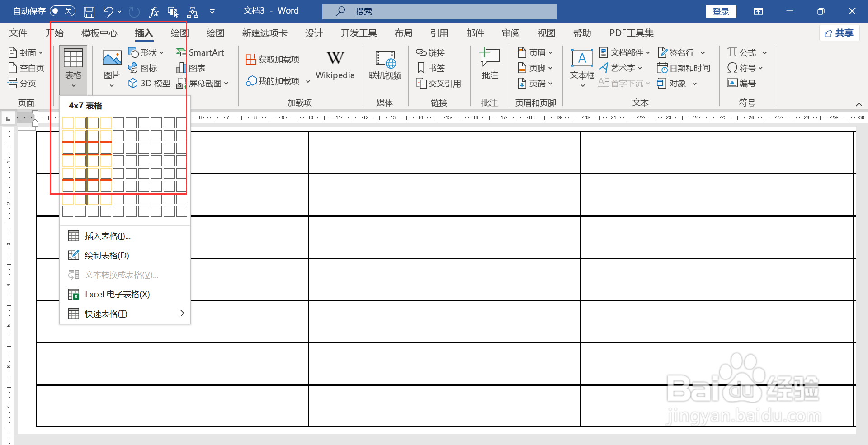
Task: Insert a 交叉引用 cross-reference
Action: (439, 84)
